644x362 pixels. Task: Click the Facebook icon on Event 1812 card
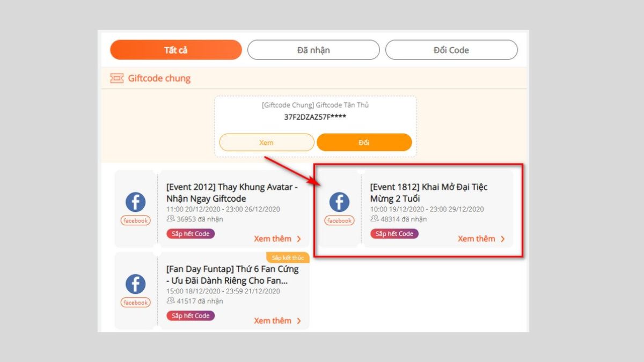[339, 203]
